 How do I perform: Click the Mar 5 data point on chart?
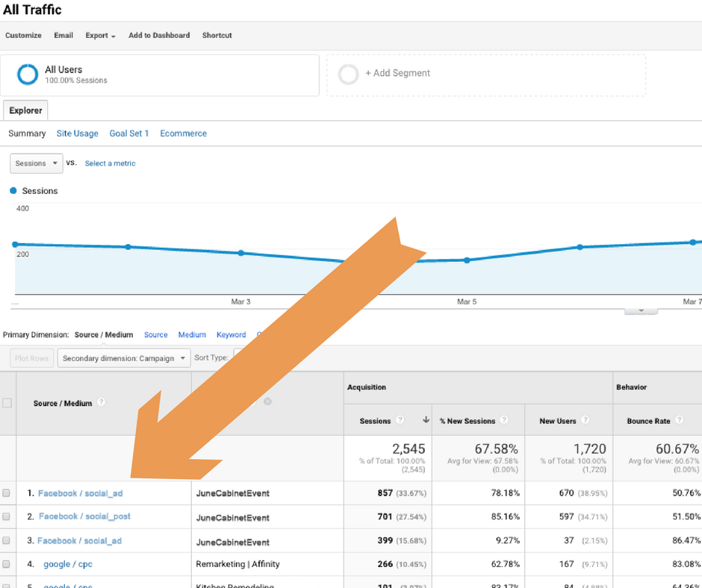(x=467, y=260)
